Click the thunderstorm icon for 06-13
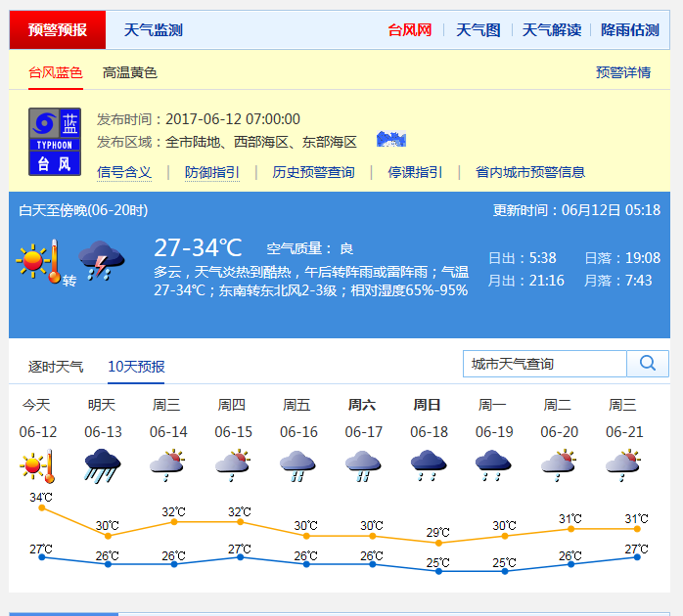This screenshot has height=616, width=683. click(102, 464)
